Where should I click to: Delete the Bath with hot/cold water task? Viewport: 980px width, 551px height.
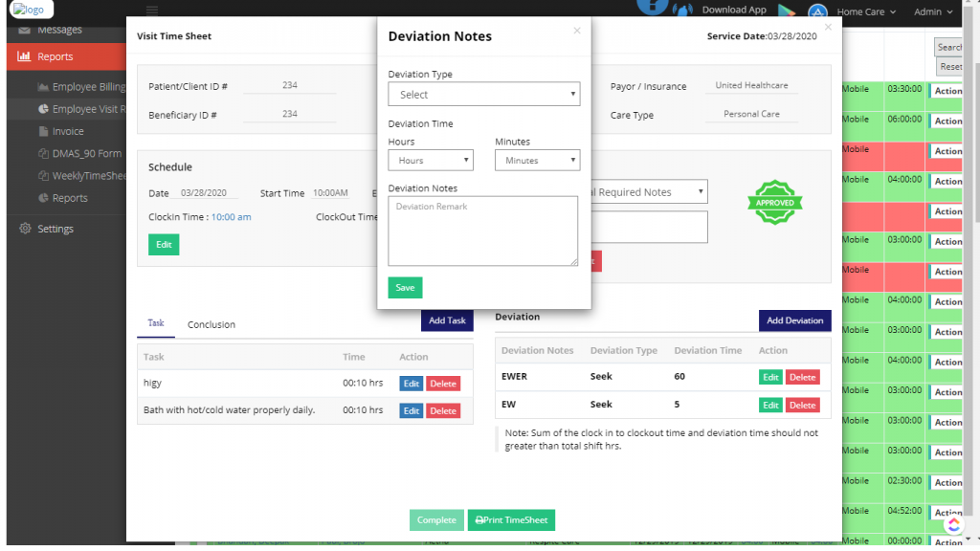(x=443, y=410)
